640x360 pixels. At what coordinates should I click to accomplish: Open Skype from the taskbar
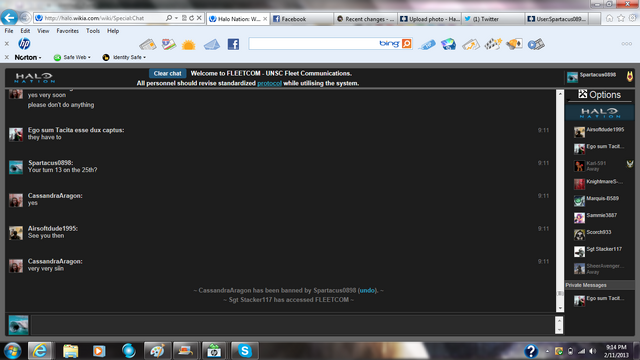pyautogui.click(x=244, y=351)
